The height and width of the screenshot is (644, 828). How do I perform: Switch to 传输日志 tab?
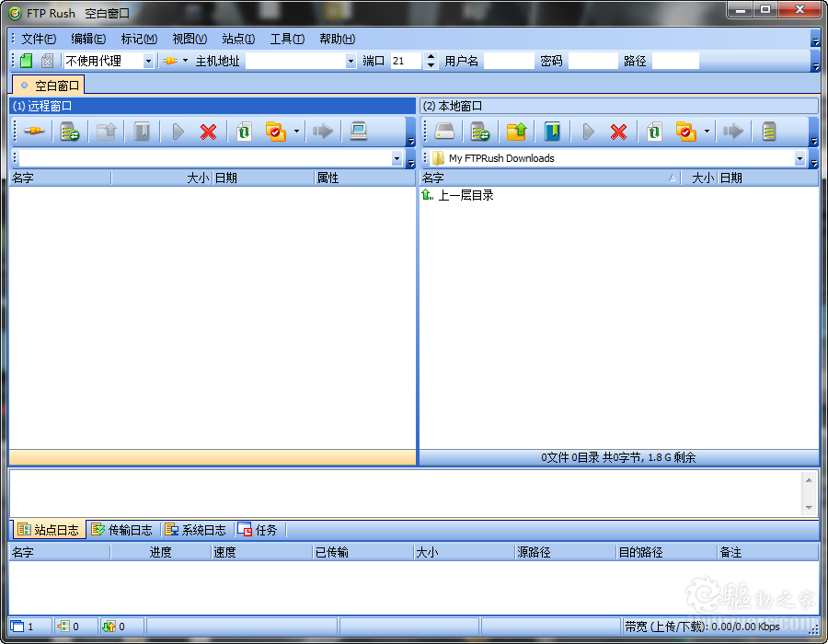click(122, 530)
